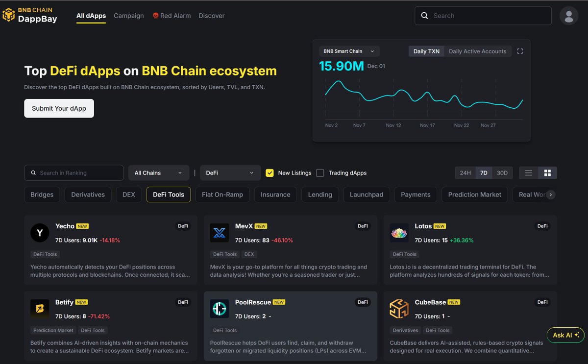Open the MevX app logo
This screenshot has height=364, width=588.
pyautogui.click(x=220, y=233)
